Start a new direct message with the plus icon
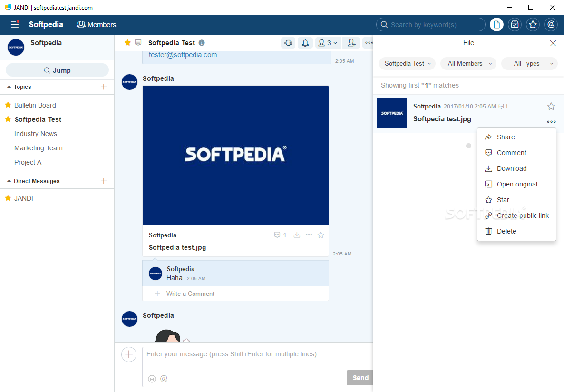564x392 pixels. [104, 181]
